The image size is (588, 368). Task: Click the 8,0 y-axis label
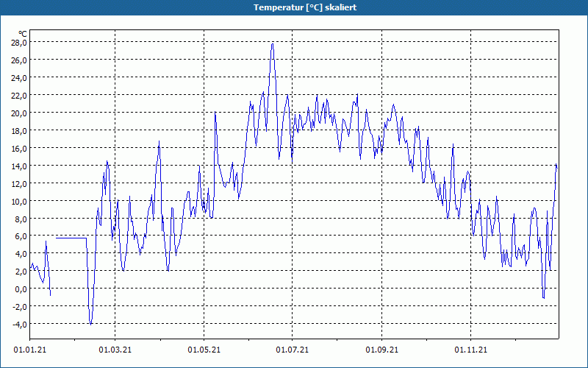pos(21,219)
